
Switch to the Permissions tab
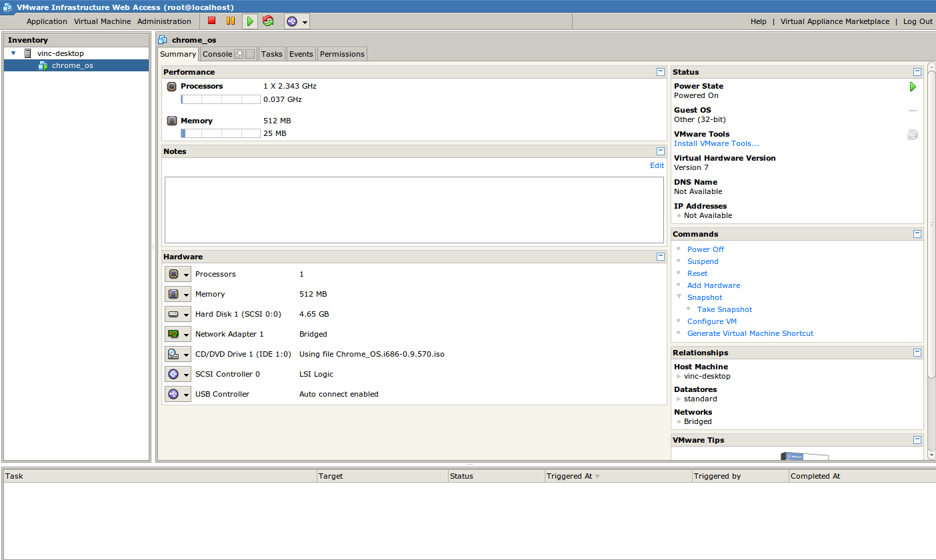[342, 54]
